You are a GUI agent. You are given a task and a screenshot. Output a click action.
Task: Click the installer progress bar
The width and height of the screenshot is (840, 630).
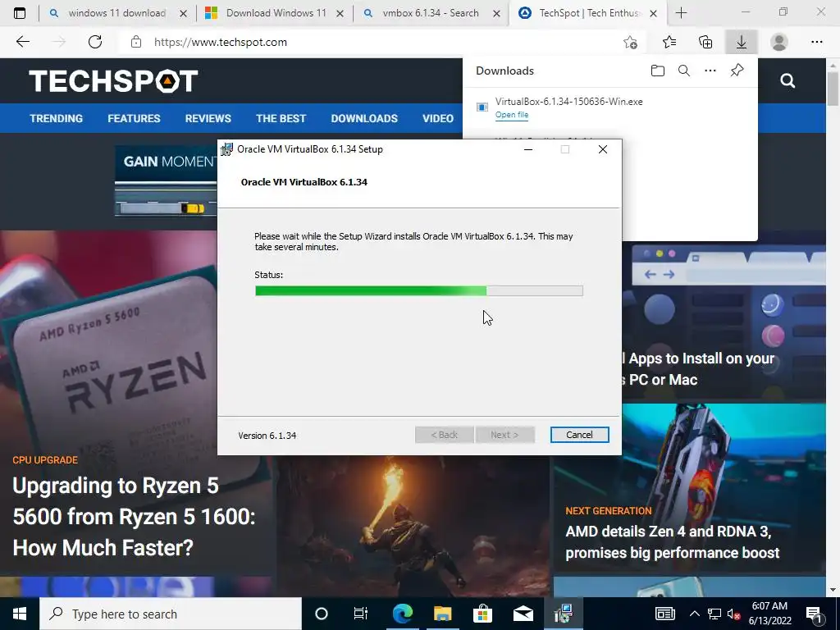(419, 291)
